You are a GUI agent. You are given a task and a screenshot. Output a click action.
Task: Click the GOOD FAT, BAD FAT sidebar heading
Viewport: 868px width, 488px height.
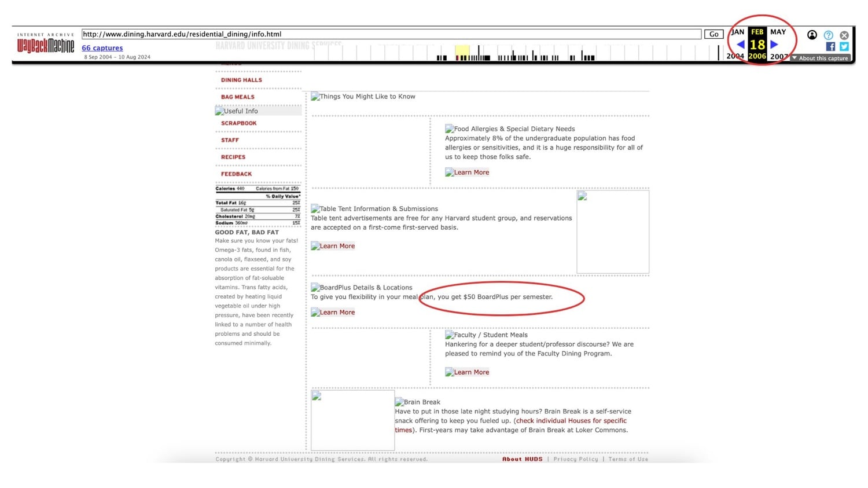coord(247,233)
